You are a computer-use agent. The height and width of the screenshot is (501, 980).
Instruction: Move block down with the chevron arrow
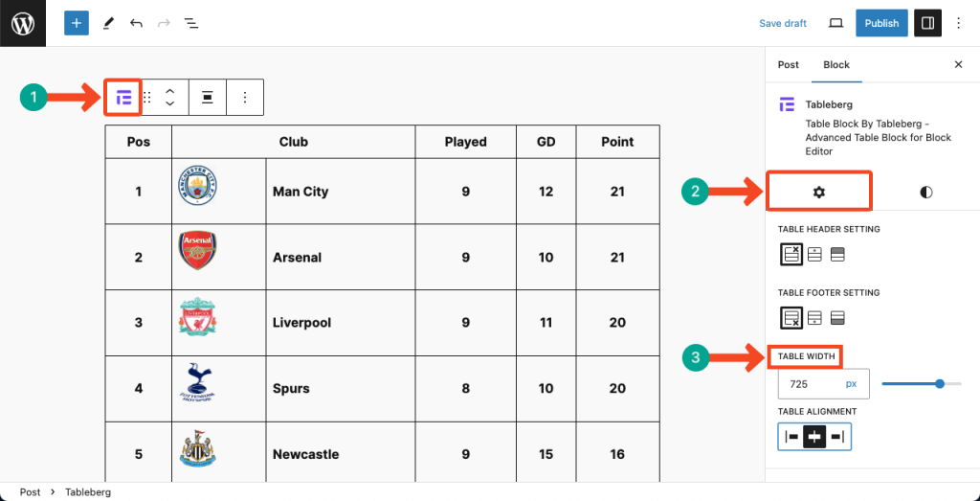(169, 103)
